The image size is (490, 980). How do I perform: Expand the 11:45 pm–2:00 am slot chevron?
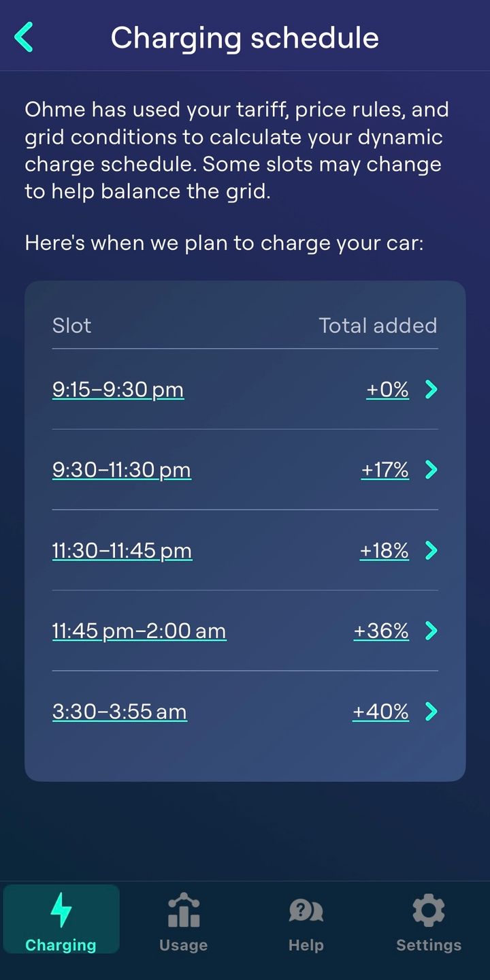click(431, 631)
